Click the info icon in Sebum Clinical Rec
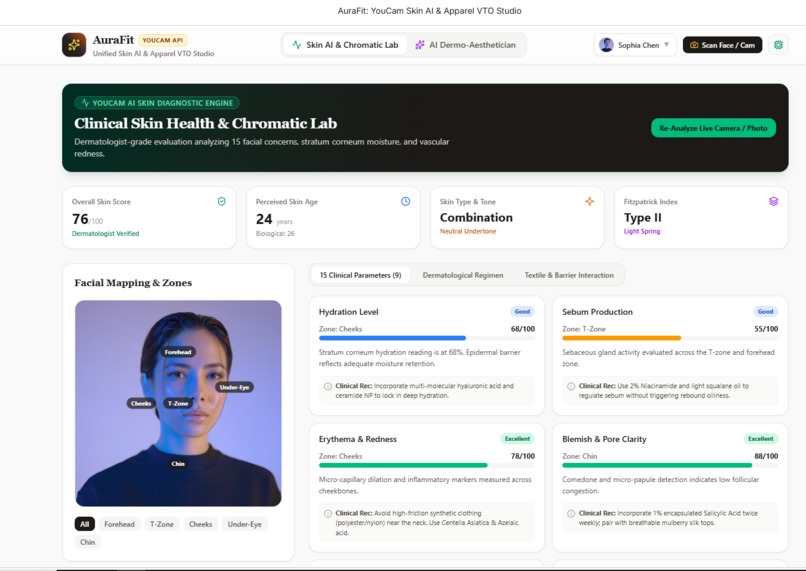 (571, 386)
